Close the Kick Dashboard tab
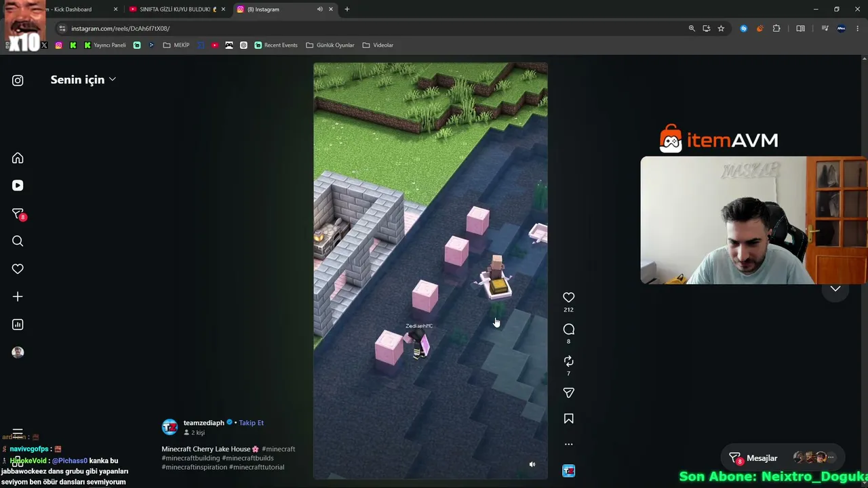Viewport: 868px width, 488px height. pos(115,9)
